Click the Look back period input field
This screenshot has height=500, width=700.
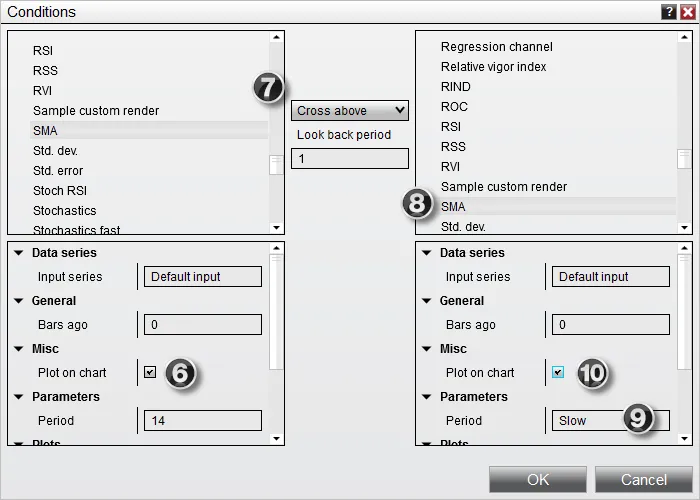(x=350, y=158)
